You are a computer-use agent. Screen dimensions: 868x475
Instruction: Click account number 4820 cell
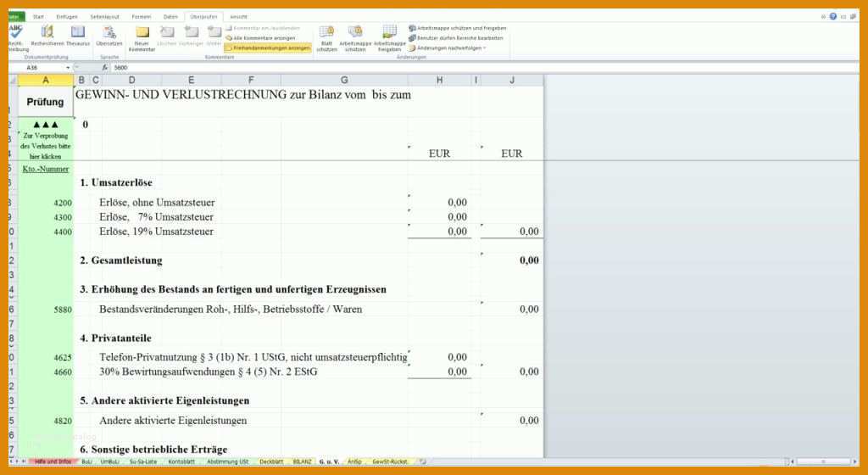click(x=46, y=421)
